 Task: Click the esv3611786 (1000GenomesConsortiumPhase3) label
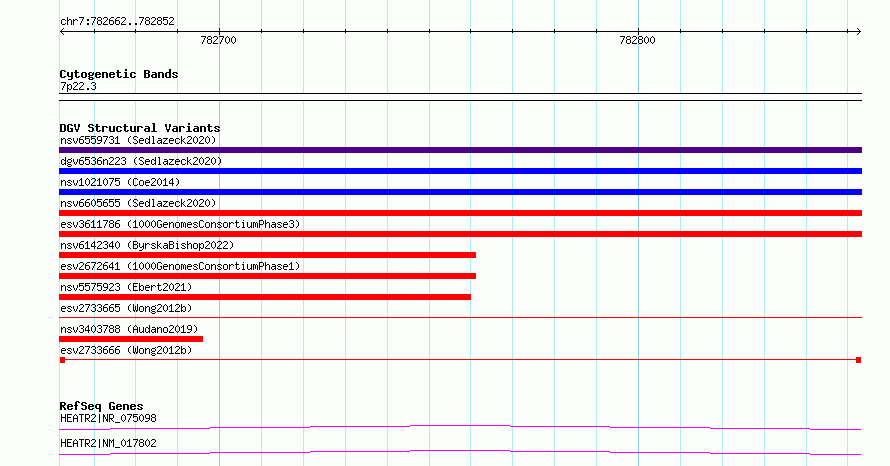180,224
